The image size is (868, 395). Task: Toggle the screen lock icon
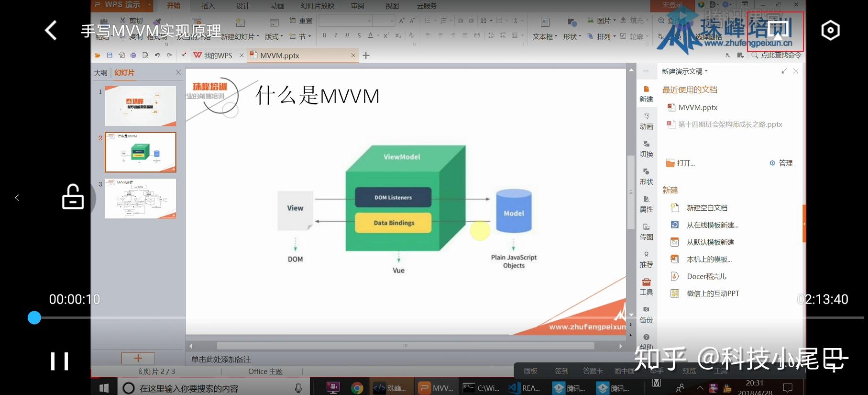[73, 197]
